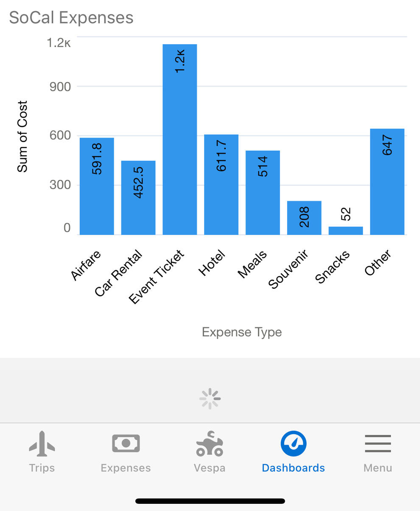The height and width of the screenshot is (511, 420).
Task: Select the Airfare bar showing 591.8
Action: [x=97, y=186]
